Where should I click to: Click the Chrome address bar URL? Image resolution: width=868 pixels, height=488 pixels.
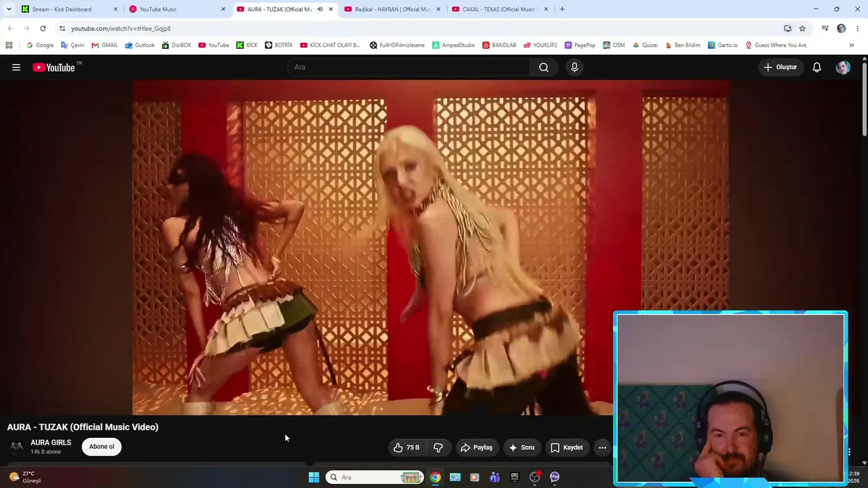pyautogui.click(x=121, y=28)
